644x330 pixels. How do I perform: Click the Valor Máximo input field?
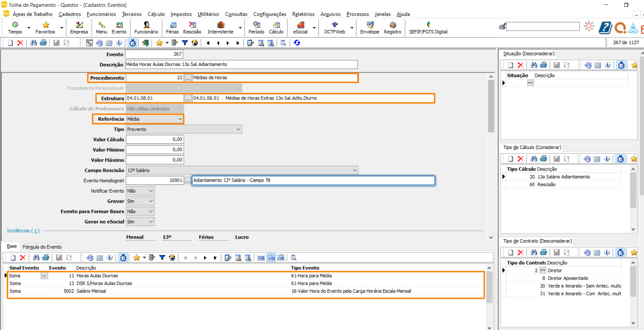coord(155,160)
